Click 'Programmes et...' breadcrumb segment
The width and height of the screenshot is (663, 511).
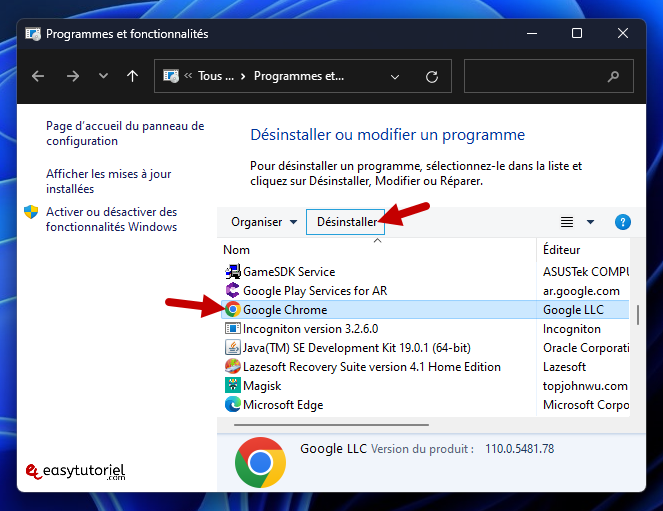point(299,76)
